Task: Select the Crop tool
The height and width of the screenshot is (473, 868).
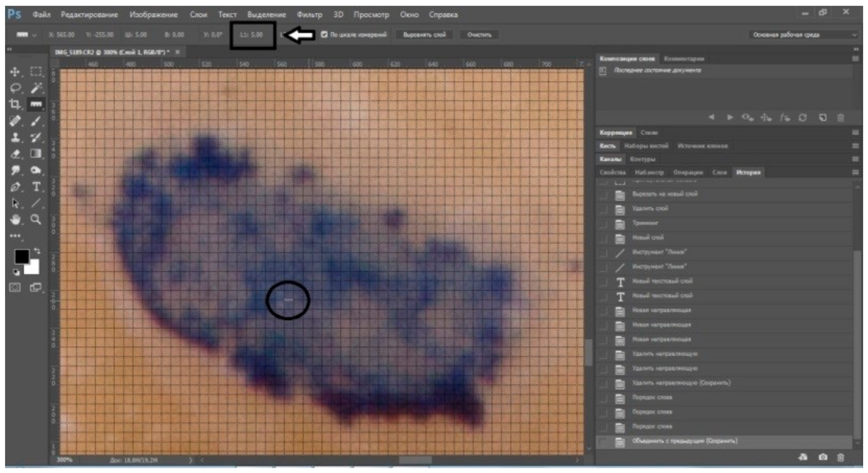Action: tap(15, 104)
